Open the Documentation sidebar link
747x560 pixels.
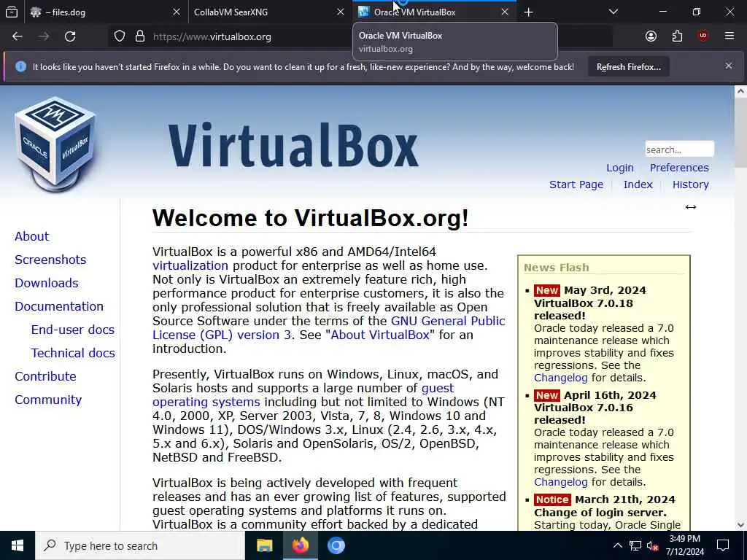point(58,306)
